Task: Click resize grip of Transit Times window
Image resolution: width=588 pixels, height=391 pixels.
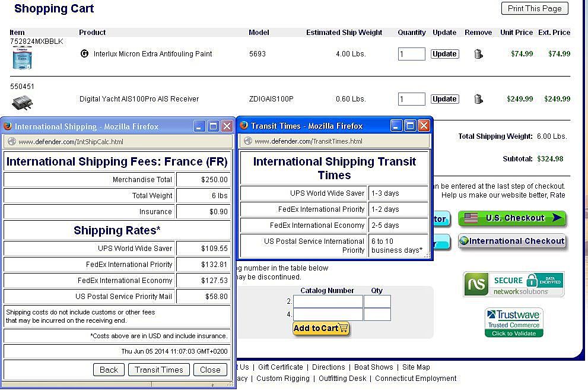Action: [x=427, y=256]
